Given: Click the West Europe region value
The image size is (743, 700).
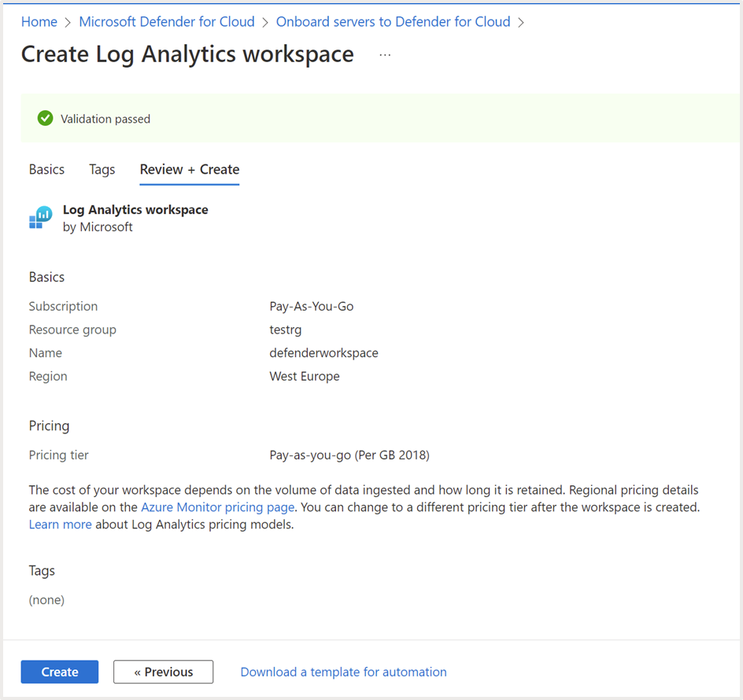Looking at the screenshot, I should tap(305, 376).
